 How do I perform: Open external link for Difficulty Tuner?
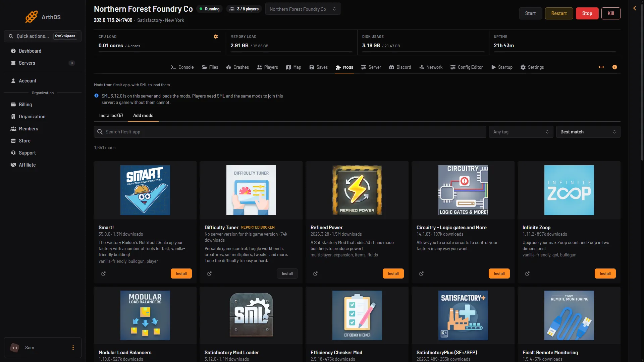(209, 274)
